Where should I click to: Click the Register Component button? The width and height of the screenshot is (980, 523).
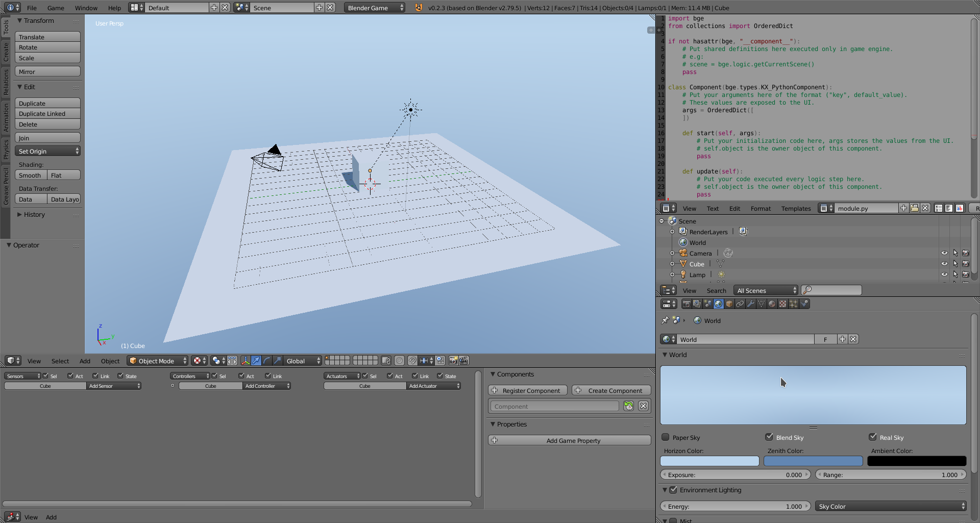point(528,390)
